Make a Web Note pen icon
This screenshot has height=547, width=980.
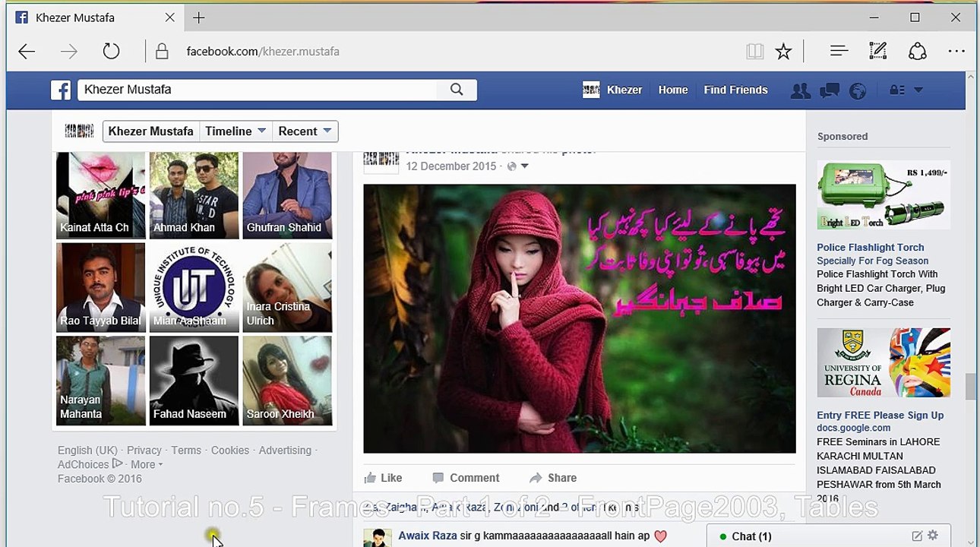[x=878, y=51]
